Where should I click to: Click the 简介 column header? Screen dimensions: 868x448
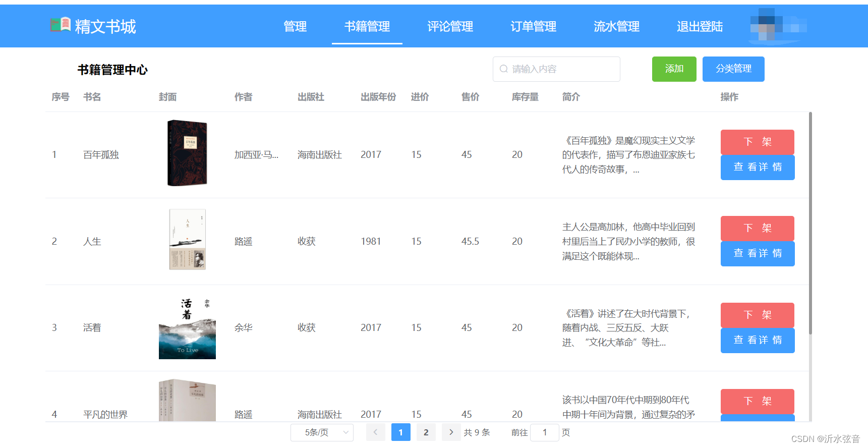pyautogui.click(x=571, y=97)
